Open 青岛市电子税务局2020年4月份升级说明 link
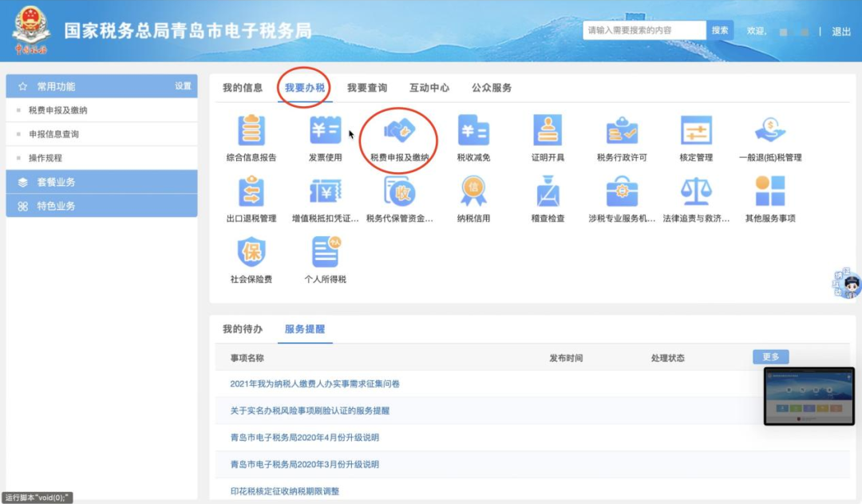The height and width of the screenshot is (504, 862). (305, 437)
